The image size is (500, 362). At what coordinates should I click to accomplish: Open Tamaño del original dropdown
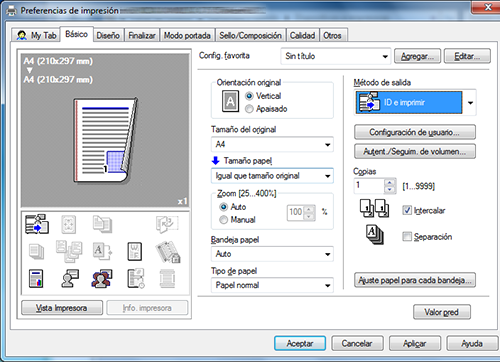(x=272, y=144)
